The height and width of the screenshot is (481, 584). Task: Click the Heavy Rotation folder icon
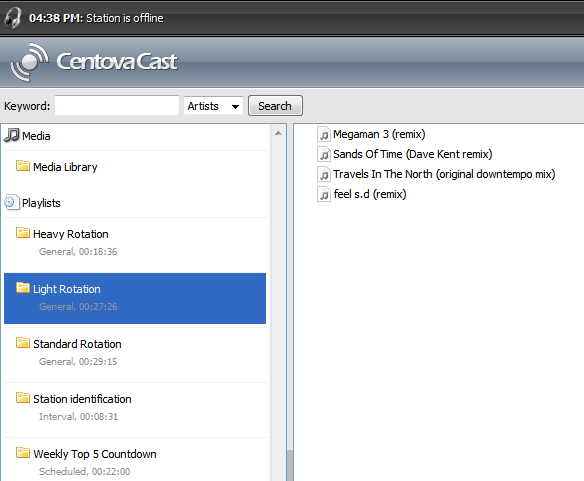[x=23, y=233]
